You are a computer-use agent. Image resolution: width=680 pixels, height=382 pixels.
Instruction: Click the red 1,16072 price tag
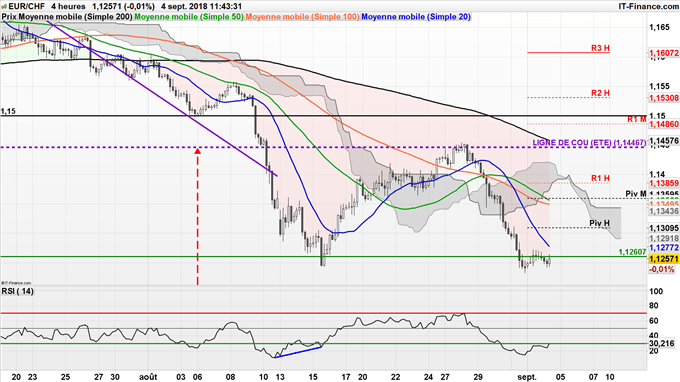tap(664, 53)
